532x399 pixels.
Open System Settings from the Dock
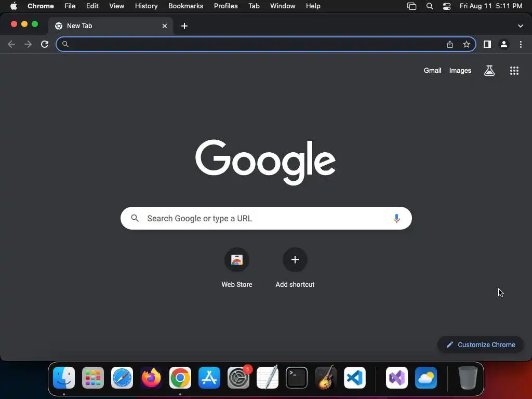238,378
